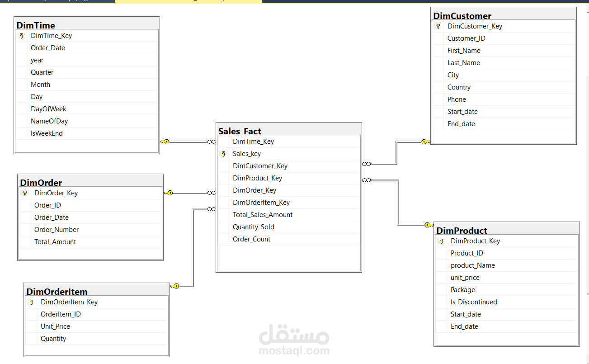Select the Last_Name column row
The image size is (589, 364).
(504, 63)
